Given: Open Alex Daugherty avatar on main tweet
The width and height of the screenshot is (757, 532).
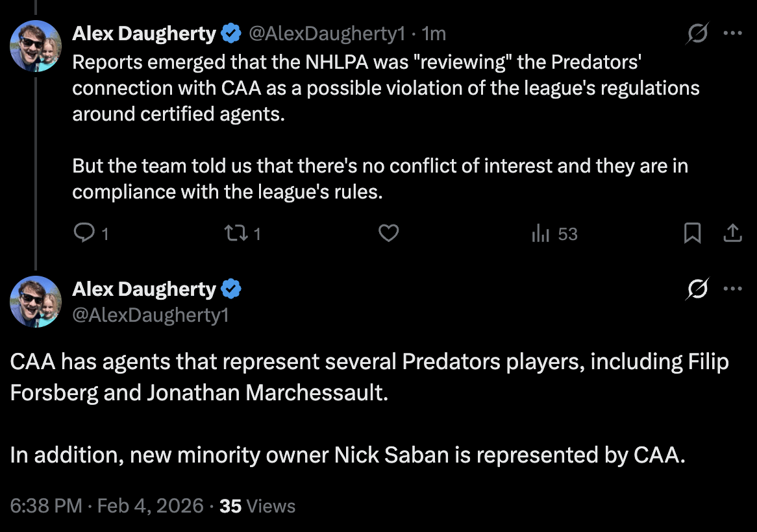Looking at the screenshot, I should (36, 301).
